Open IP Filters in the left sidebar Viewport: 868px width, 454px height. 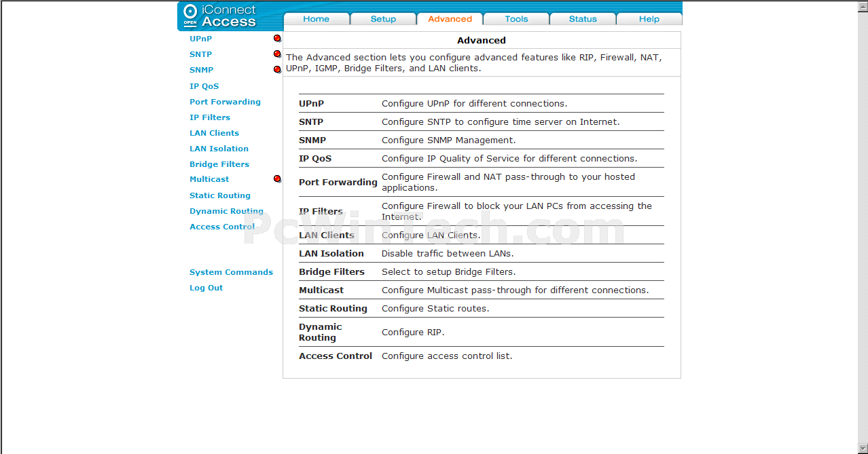[x=210, y=117]
